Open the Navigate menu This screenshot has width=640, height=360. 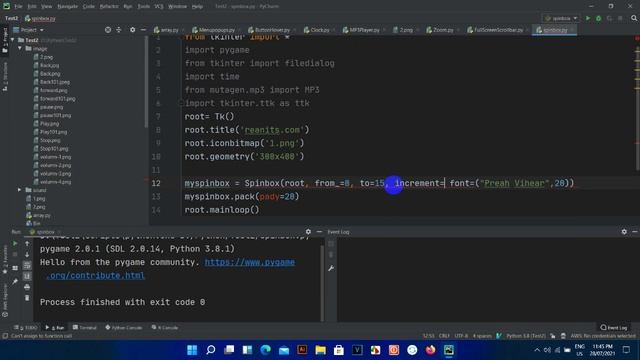coord(67,7)
